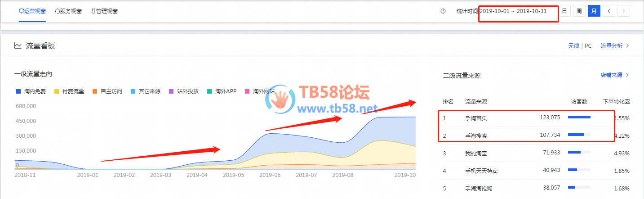Open the date range field 2019-10-01 ~ 2019-10-31
Image resolution: width=644 pixels, height=199 pixels.
click(513, 11)
